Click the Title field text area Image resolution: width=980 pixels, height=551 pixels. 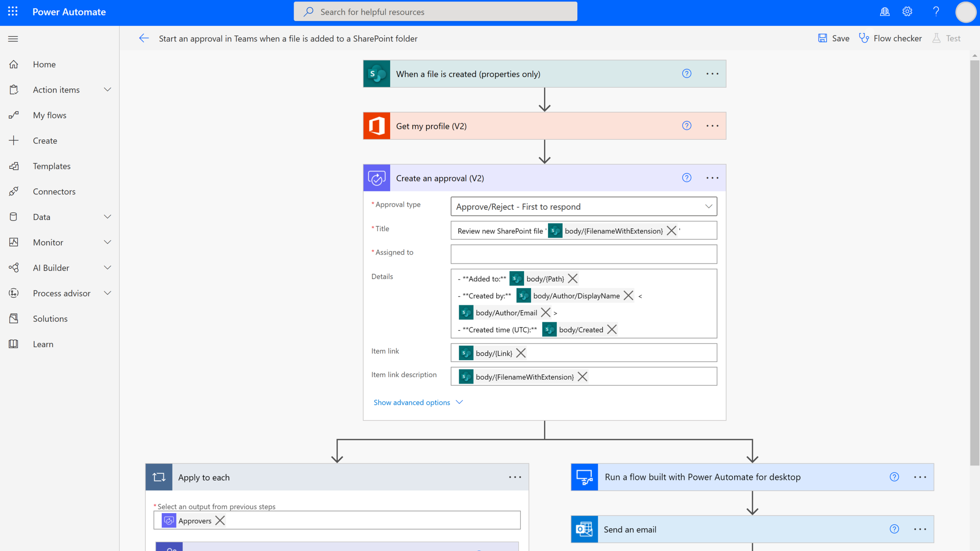pos(583,230)
